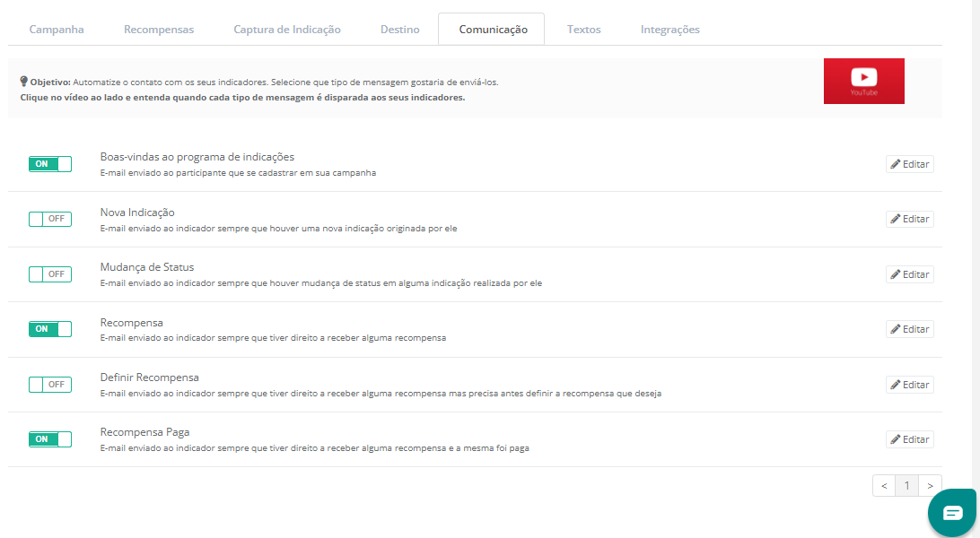The width and height of the screenshot is (980, 538).
Task: Play the YouTube tutorial video thumbnail
Action: (863, 81)
